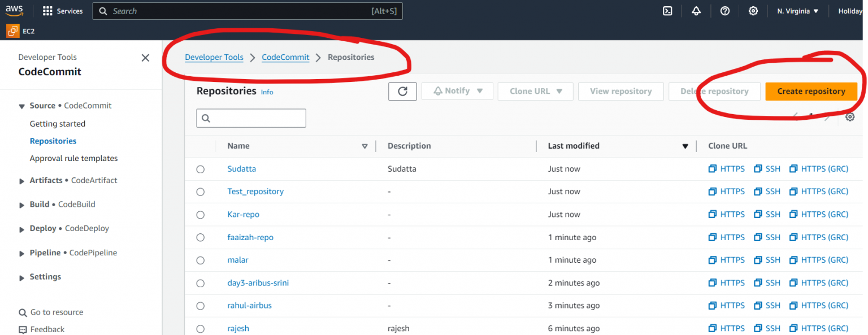
Task: Select the day3-aribus-srini radio button
Action: coord(200,283)
